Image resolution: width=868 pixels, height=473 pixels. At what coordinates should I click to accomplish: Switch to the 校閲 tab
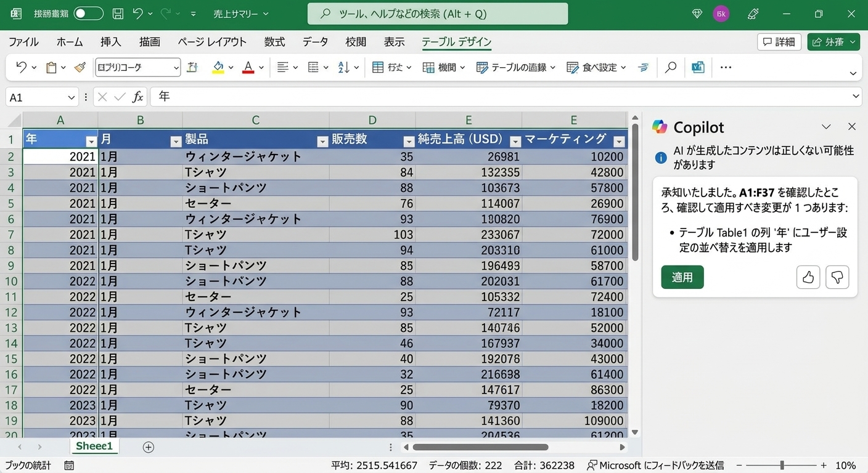click(x=356, y=42)
